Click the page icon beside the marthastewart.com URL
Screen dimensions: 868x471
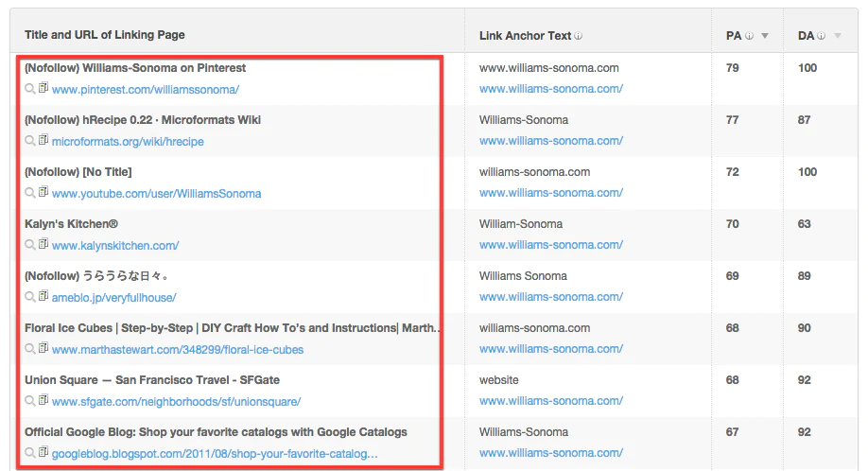(43, 349)
